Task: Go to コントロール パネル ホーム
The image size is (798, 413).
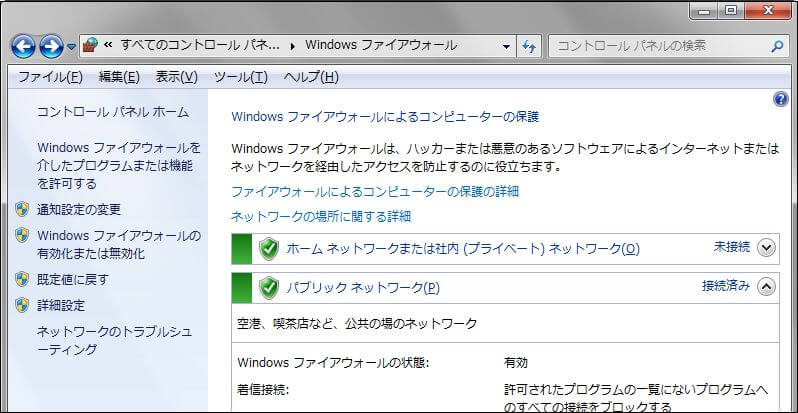Action: click(113, 112)
